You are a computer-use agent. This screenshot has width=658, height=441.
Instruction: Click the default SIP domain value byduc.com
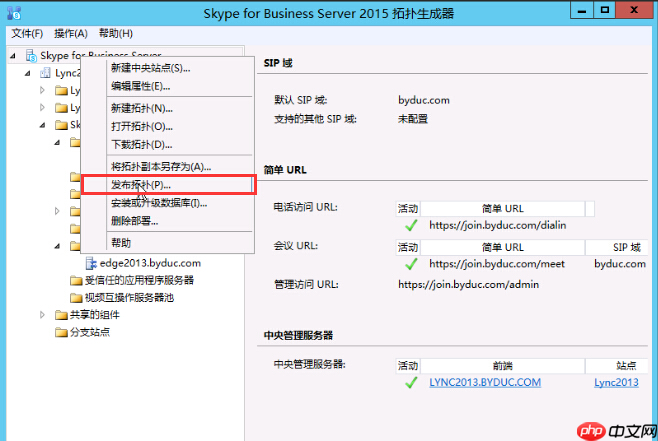(x=424, y=100)
